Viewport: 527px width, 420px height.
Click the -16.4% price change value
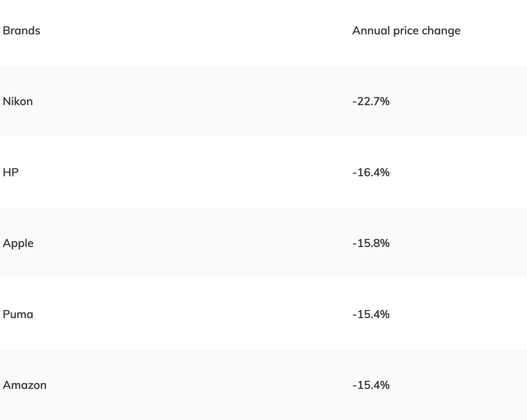click(x=371, y=172)
